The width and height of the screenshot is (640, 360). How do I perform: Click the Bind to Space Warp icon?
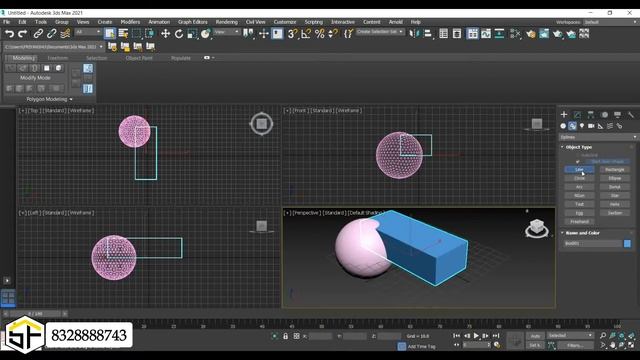(65, 34)
